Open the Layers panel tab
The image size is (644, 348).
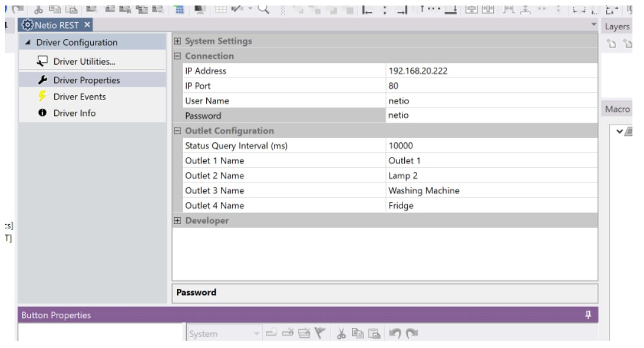coord(617,26)
